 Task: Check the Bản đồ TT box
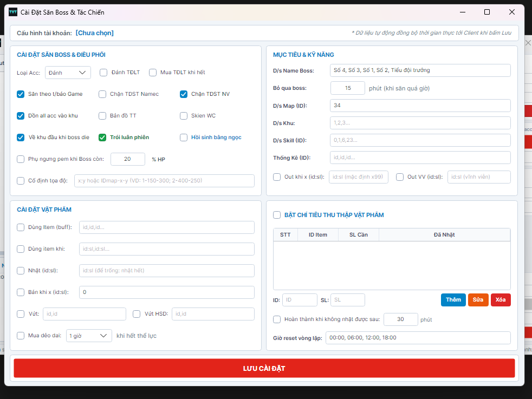pyautogui.click(x=102, y=116)
